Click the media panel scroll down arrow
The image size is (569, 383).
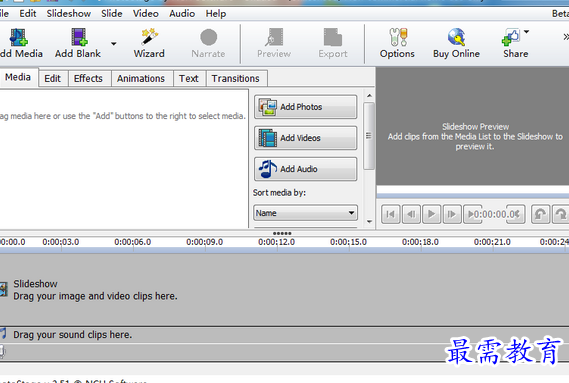point(369,221)
